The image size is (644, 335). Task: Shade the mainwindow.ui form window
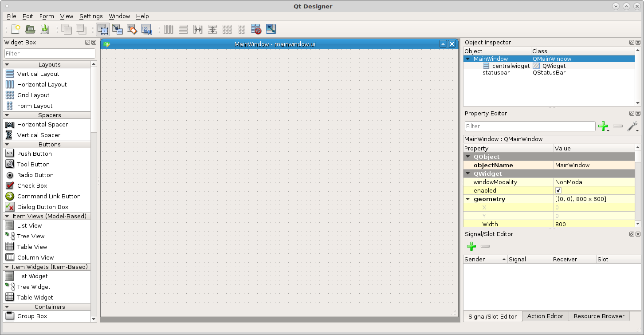click(443, 44)
